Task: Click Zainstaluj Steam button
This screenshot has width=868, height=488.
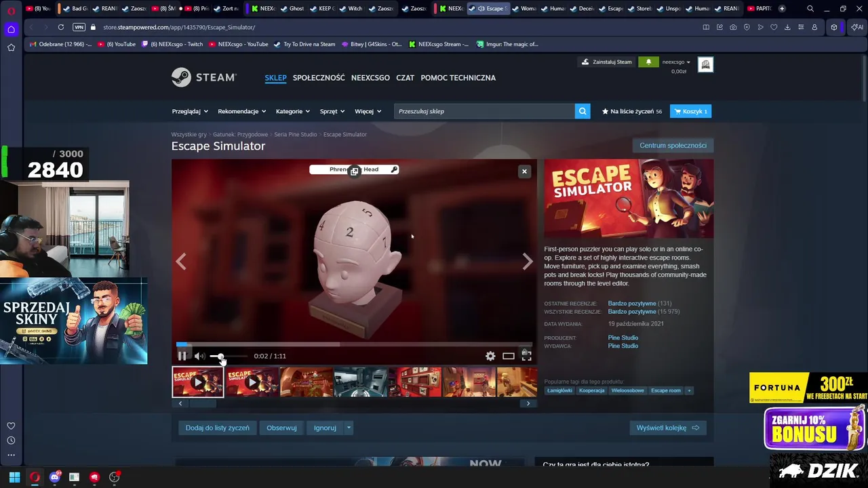Action: (x=606, y=62)
